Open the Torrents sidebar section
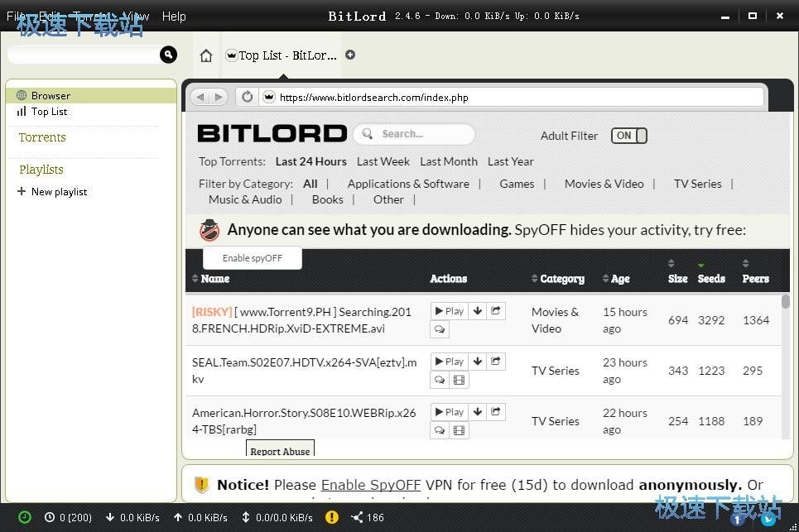The width and height of the screenshot is (799, 532). [42, 137]
